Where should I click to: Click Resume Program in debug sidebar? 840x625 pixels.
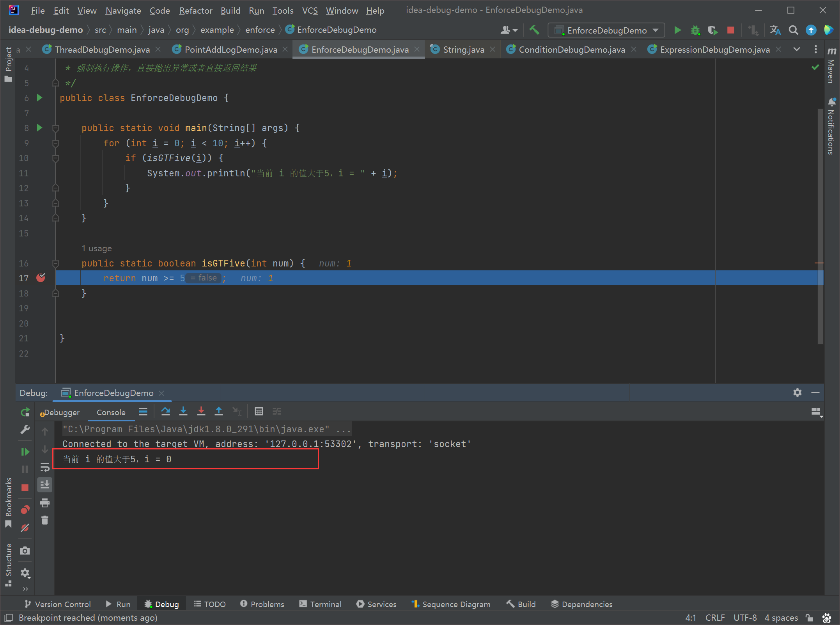(x=25, y=452)
